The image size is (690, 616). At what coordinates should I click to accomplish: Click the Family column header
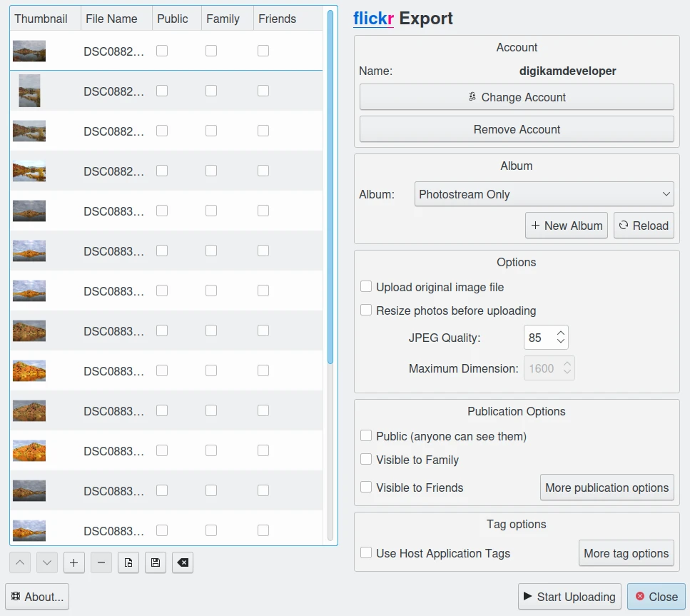pyautogui.click(x=223, y=19)
